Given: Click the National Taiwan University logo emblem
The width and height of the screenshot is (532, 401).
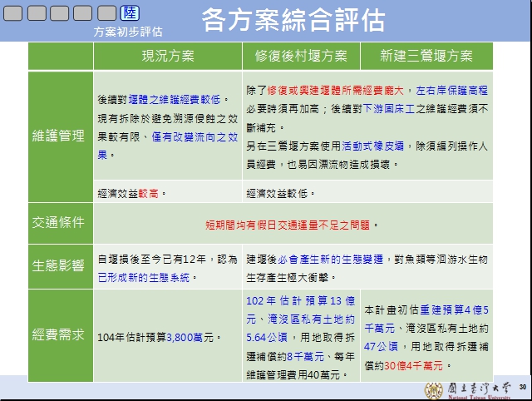Looking at the screenshot, I should [434, 390].
